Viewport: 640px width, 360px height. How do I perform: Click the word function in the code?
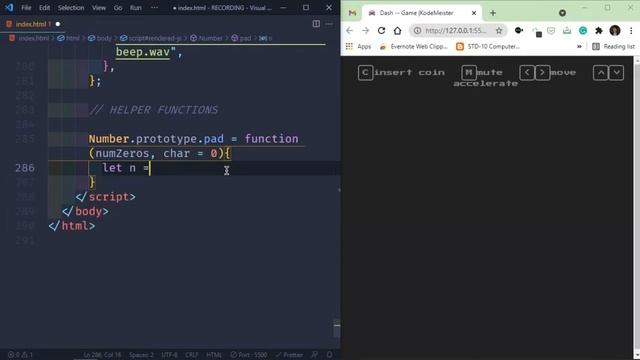click(271, 139)
